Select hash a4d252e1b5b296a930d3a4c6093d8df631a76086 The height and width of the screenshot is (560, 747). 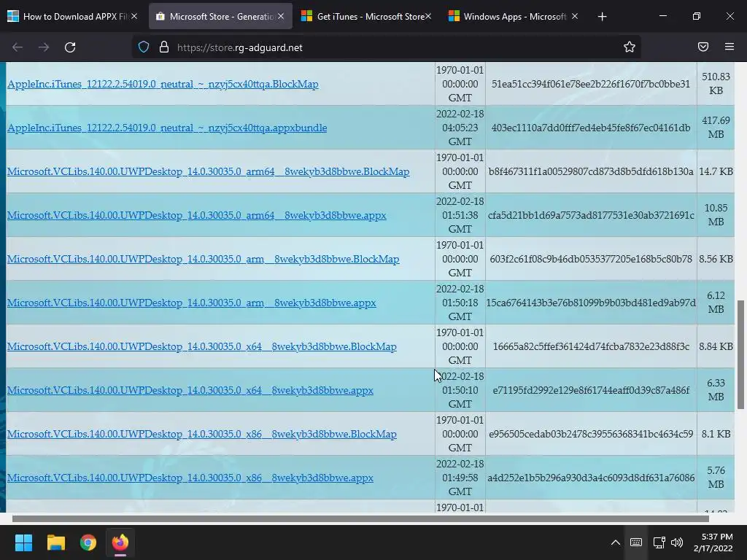tap(591, 478)
